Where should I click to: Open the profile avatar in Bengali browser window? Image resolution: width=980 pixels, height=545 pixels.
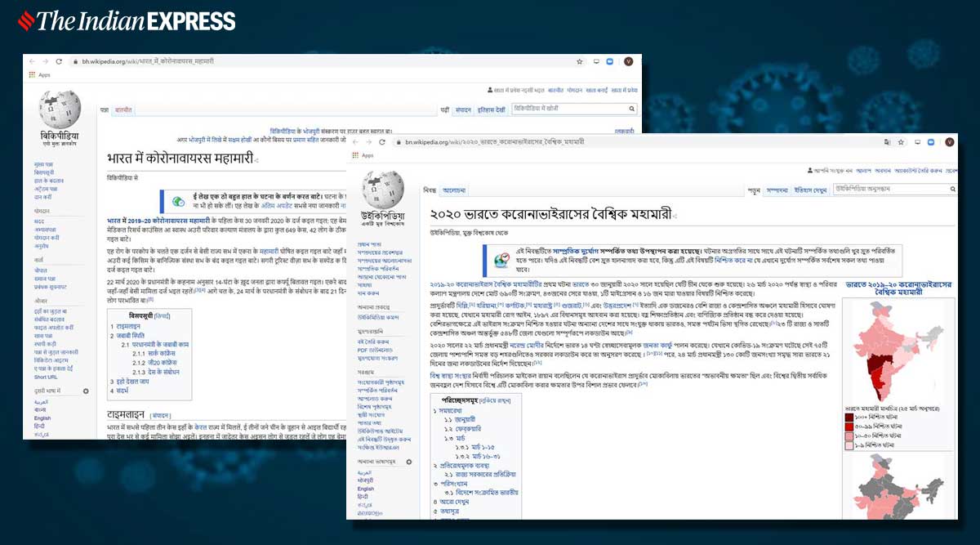[948, 142]
